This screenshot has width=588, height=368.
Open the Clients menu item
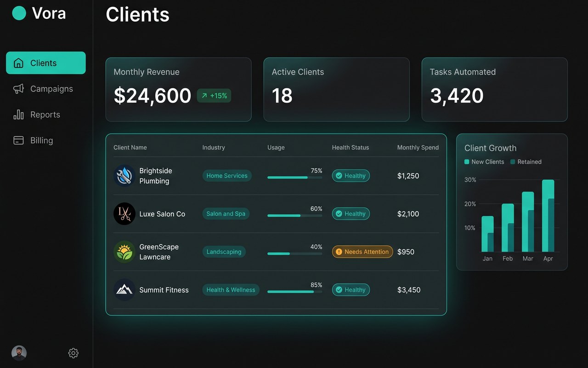[46, 63]
